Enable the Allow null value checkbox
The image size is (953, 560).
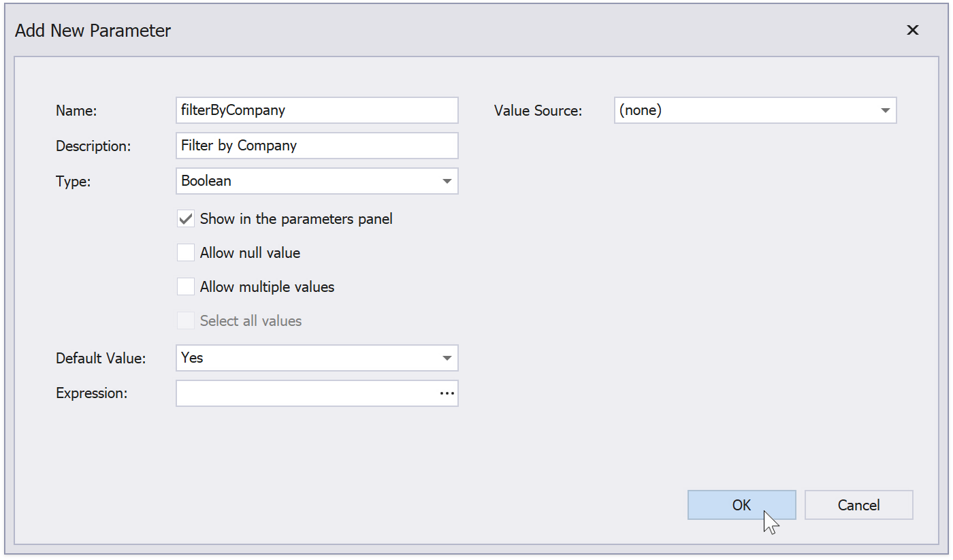pyautogui.click(x=186, y=253)
